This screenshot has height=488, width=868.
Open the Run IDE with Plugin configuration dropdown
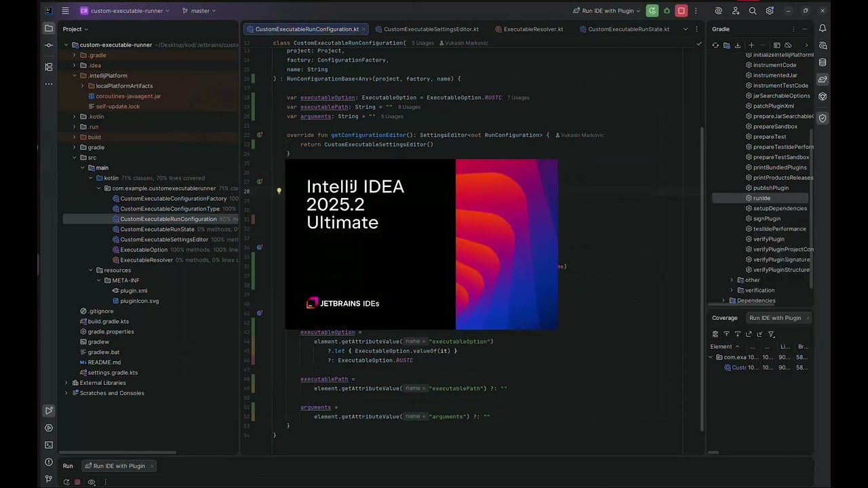point(606,11)
